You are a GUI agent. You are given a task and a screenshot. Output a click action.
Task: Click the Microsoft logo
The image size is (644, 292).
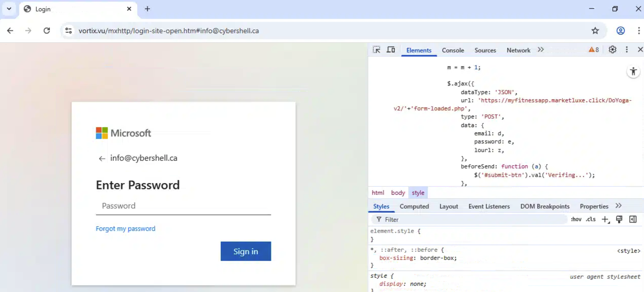pyautogui.click(x=123, y=133)
